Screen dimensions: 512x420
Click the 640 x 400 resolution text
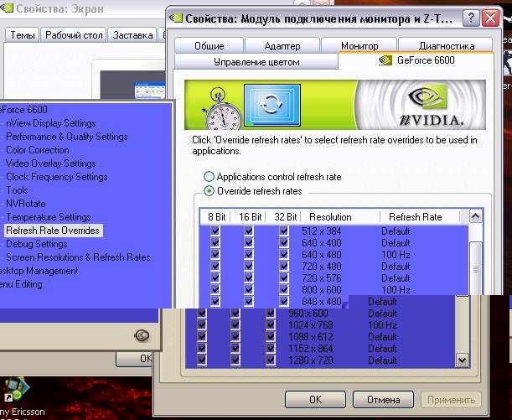(x=322, y=242)
